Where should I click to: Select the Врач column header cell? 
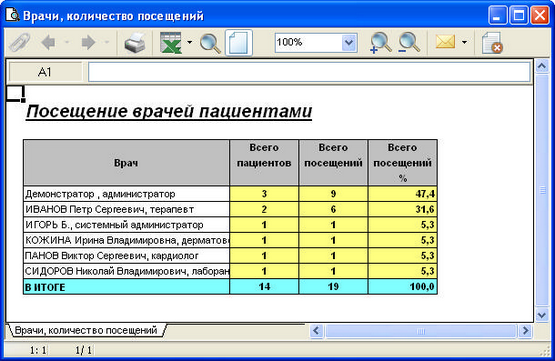pos(126,162)
